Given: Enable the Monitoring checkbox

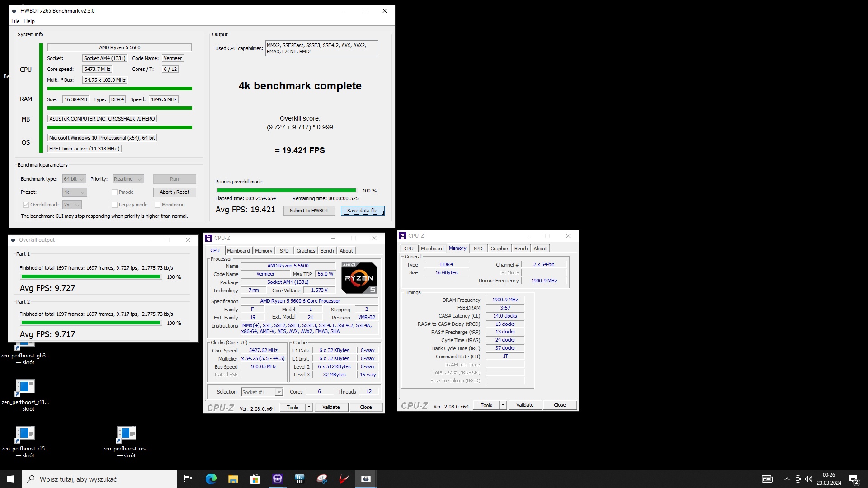Looking at the screenshot, I should click(x=157, y=205).
